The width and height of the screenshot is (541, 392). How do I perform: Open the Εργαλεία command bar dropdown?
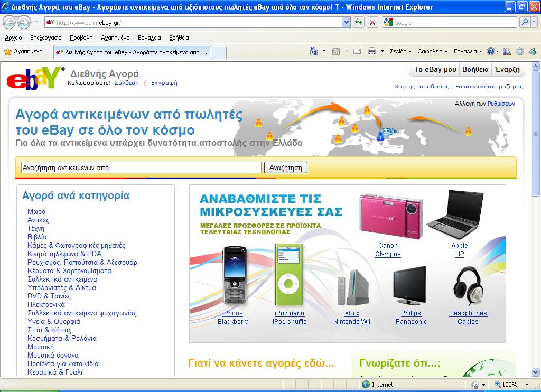click(468, 51)
